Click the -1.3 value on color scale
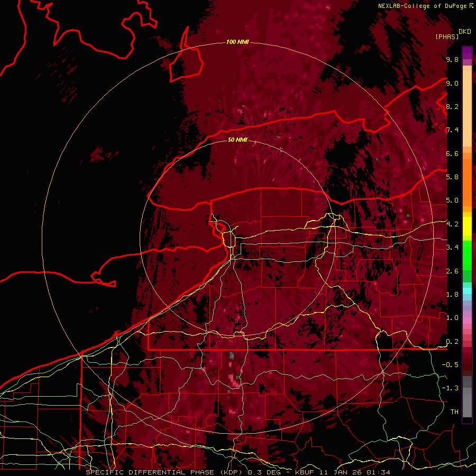The height and width of the screenshot is (476, 476). coord(450,388)
